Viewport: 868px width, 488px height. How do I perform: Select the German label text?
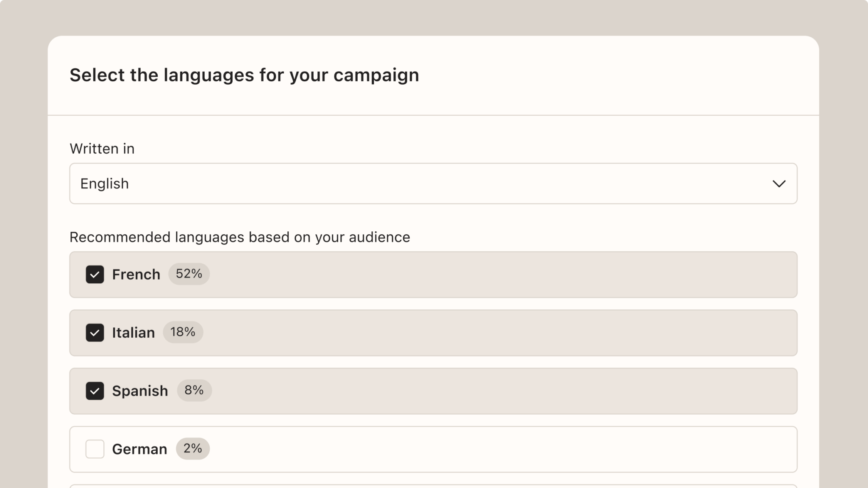coord(139,449)
